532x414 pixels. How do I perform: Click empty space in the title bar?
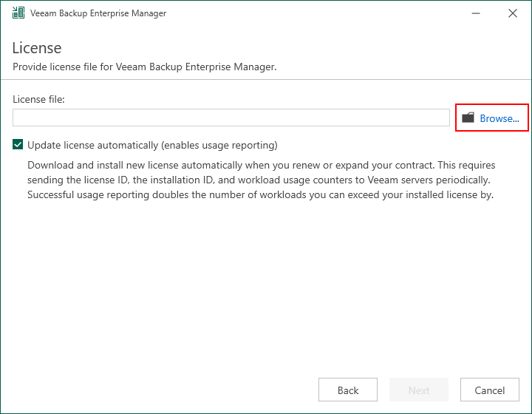[316, 13]
